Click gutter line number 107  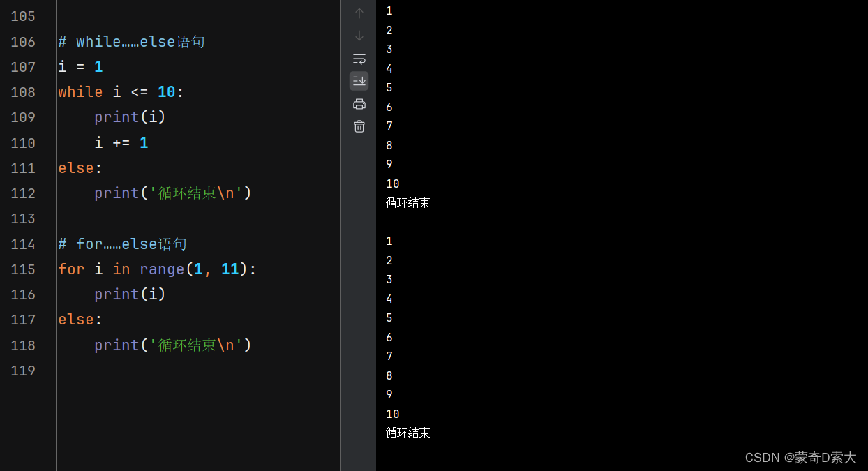click(23, 67)
